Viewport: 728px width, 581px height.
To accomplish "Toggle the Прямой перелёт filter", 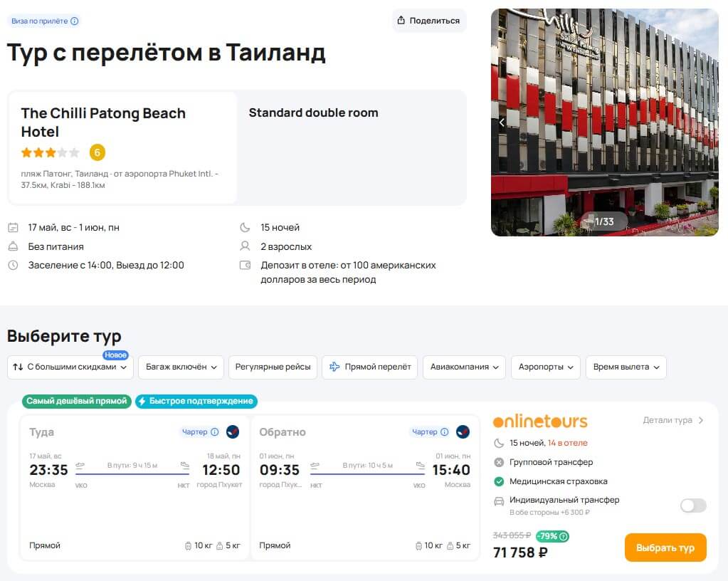I will (x=369, y=367).
